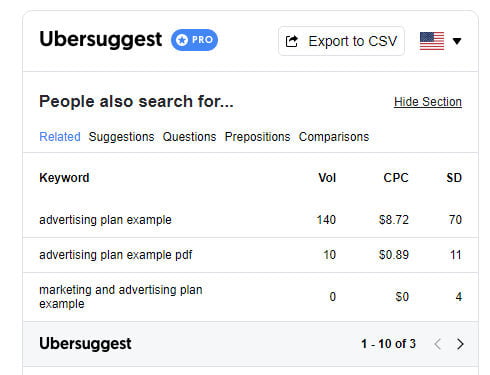Click the CPC column header
The width and height of the screenshot is (490, 375).
pos(396,178)
